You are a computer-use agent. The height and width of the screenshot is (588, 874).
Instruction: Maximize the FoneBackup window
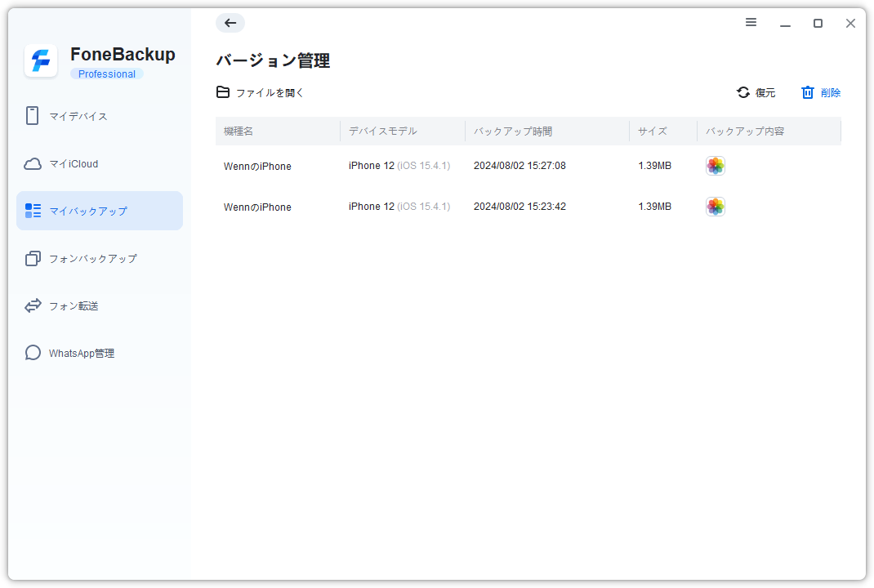pos(818,23)
